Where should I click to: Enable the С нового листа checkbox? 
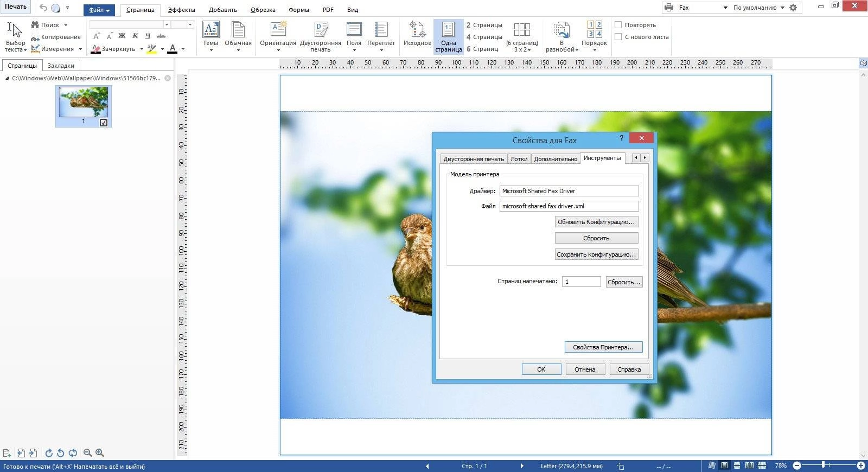618,37
